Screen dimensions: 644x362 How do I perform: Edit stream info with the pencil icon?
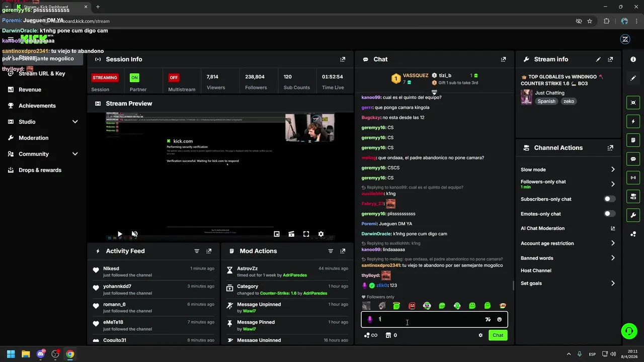tap(598, 59)
